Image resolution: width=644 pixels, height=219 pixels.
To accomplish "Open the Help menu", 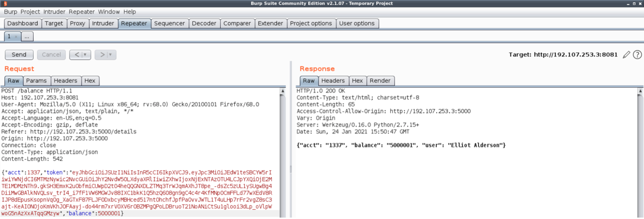I will [x=130, y=12].
